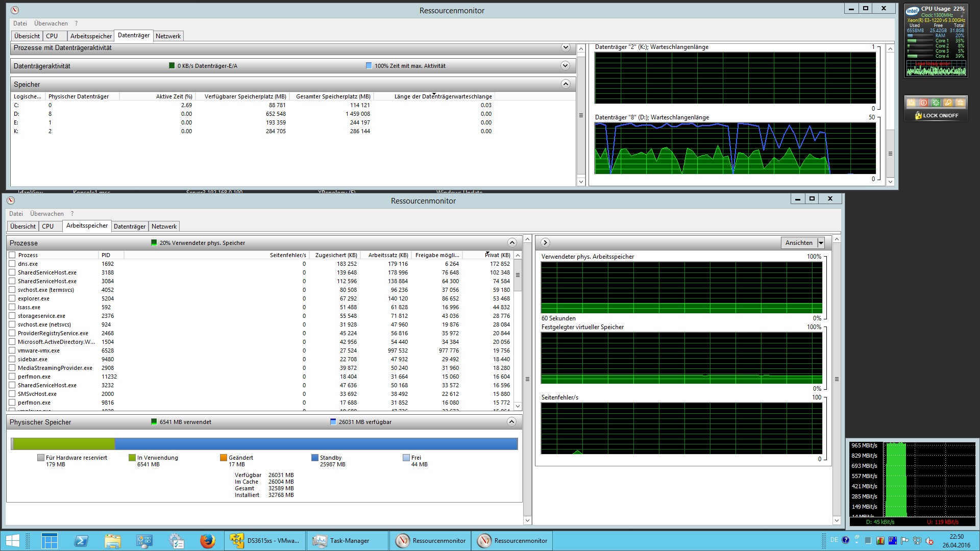Sort by Privat (KB) column header
Viewport: 980px width, 551px height.
498,255
